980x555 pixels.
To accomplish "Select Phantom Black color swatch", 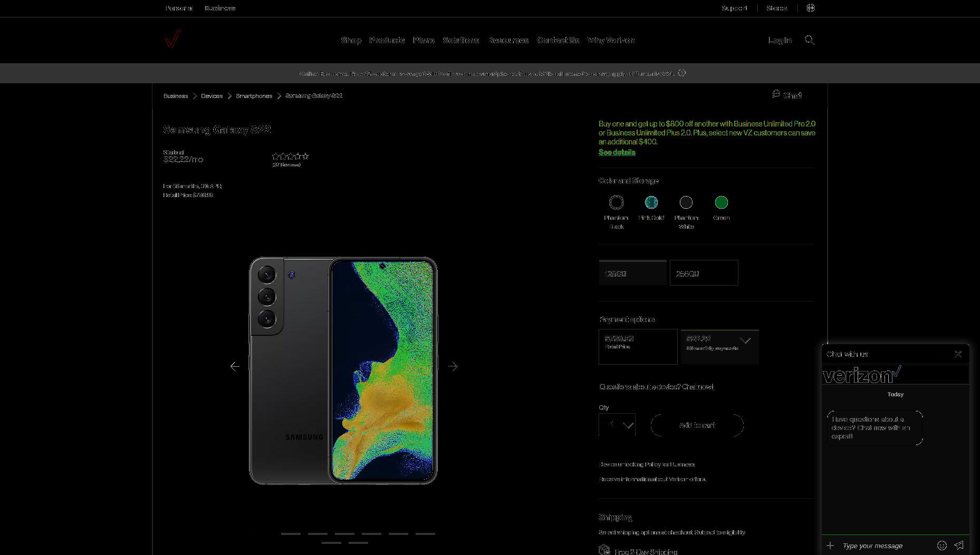I will 616,202.
